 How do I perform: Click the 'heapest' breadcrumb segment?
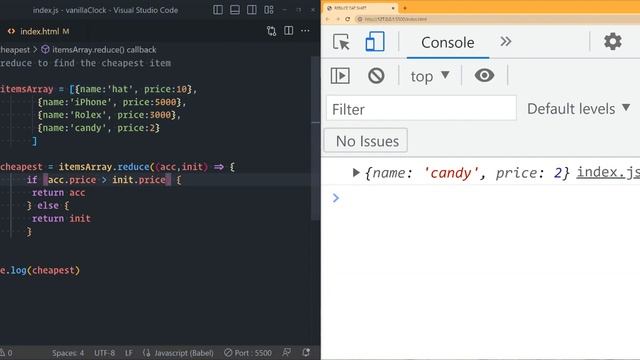[15, 50]
